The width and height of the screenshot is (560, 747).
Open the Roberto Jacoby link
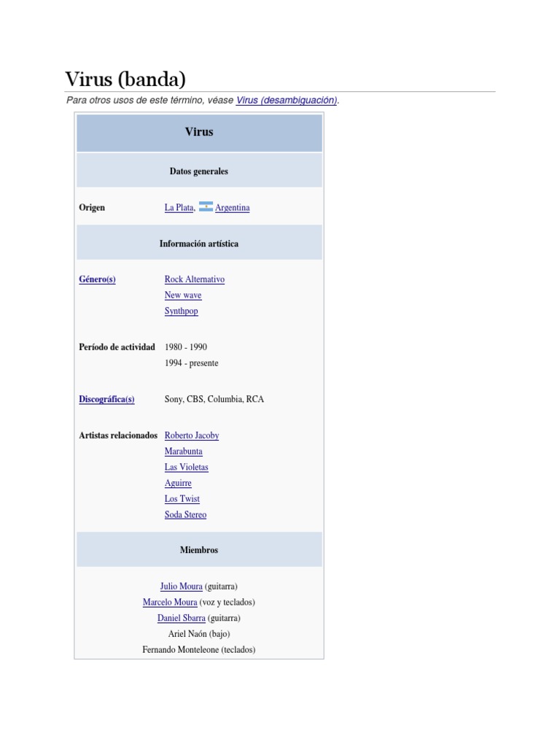pos(192,436)
